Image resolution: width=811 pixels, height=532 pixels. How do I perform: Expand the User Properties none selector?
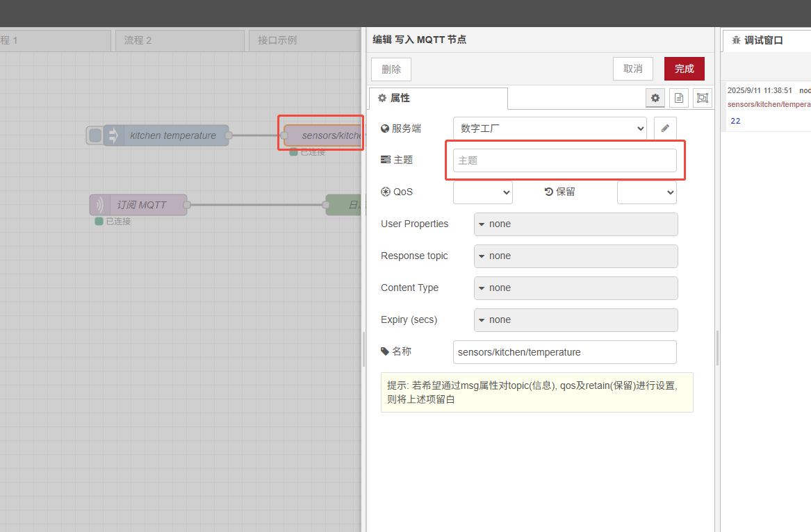pyautogui.click(x=575, y=224)
